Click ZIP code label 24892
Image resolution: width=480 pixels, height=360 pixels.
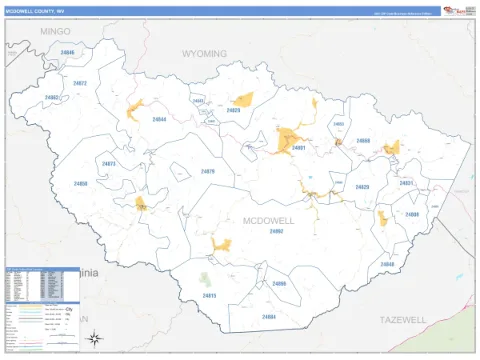277,231
